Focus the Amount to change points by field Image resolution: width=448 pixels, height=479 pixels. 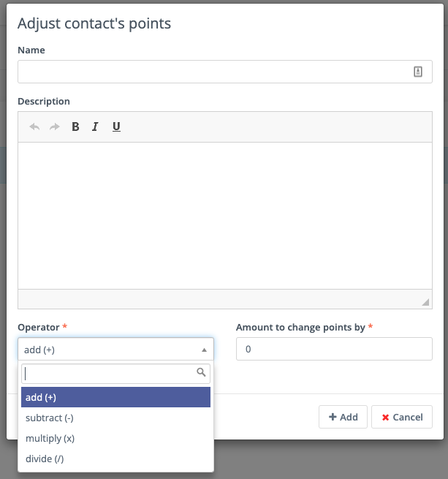334,350
